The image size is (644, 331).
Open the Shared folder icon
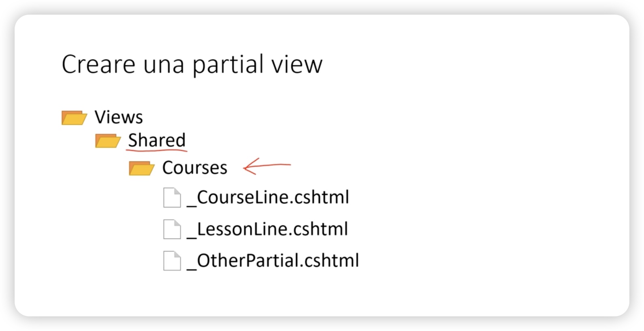[x=108, y=141]
